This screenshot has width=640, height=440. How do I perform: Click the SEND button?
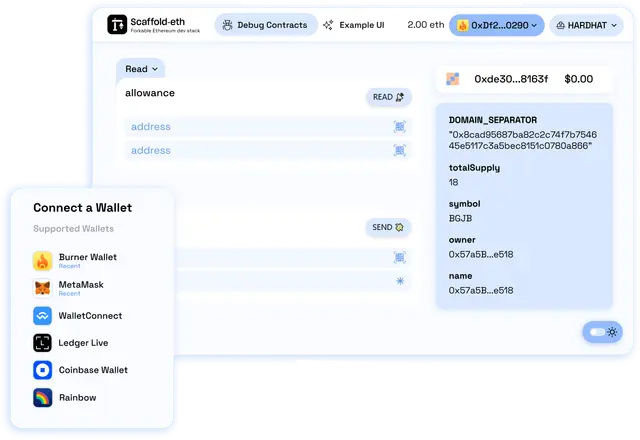pyautogui.click(x=388, y=227)
